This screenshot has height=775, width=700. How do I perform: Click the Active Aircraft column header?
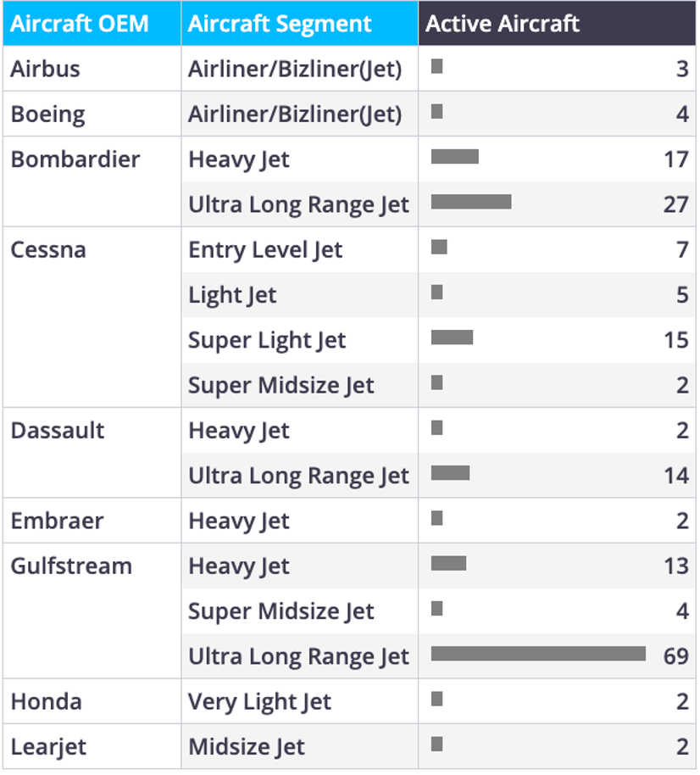coord(557,23)
